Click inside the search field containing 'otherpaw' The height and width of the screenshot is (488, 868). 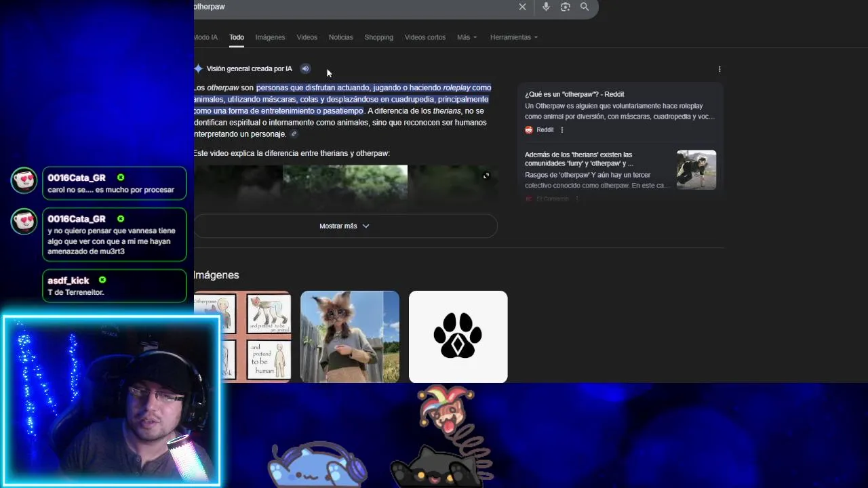click(353, 7)
